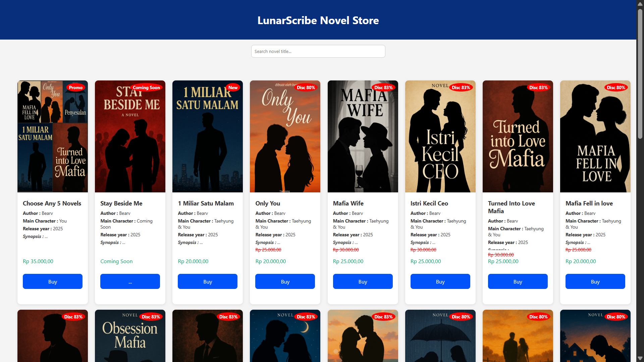The image size is (644, 362).
Task: Buy the Mafia Wife novel
Action: [x=363, y=282]
